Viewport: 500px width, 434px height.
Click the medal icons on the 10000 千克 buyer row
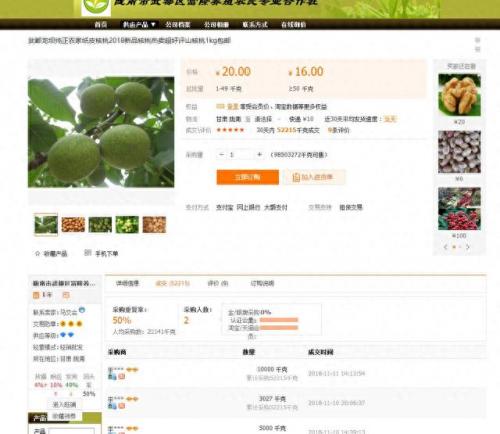(132, 369)
